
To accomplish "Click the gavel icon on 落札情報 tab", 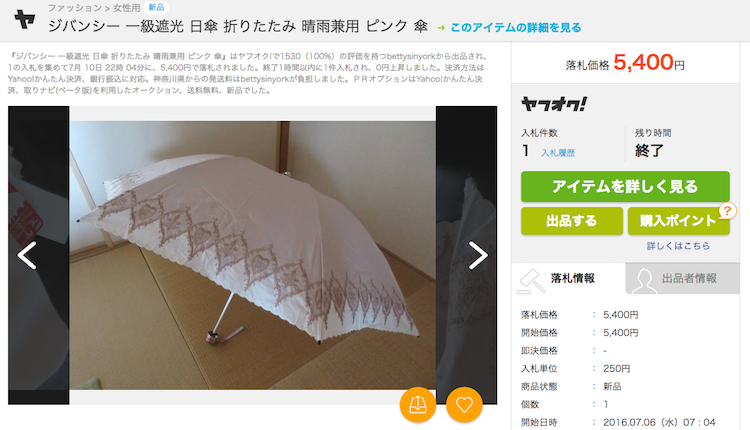I will pyautogui.click(x=531, y=280).
